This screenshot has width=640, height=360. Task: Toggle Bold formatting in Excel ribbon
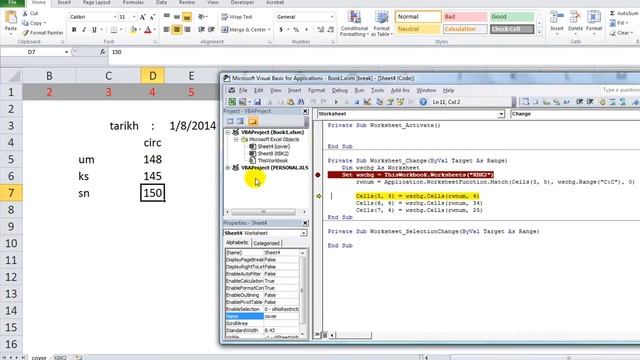[74, 30]
